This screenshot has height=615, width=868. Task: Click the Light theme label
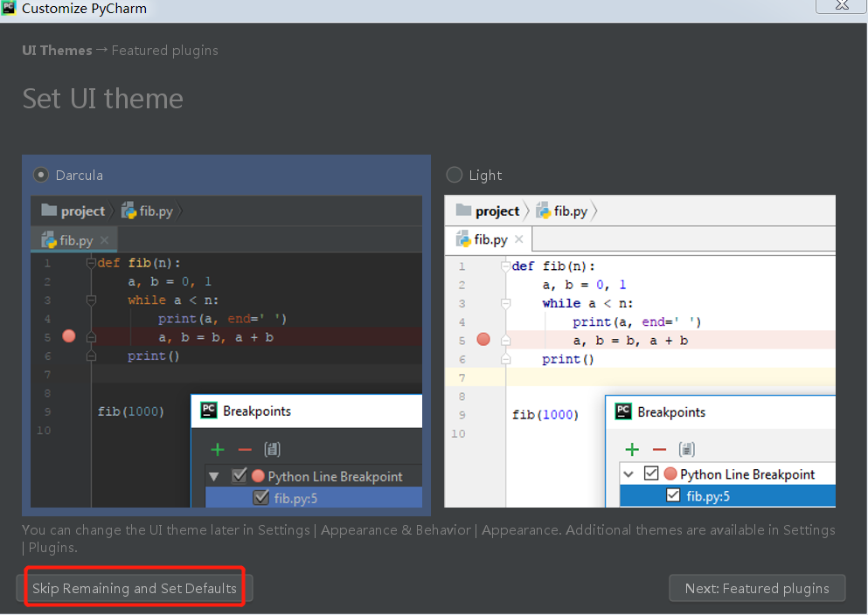pyautogui.click(x=485, y=176)
